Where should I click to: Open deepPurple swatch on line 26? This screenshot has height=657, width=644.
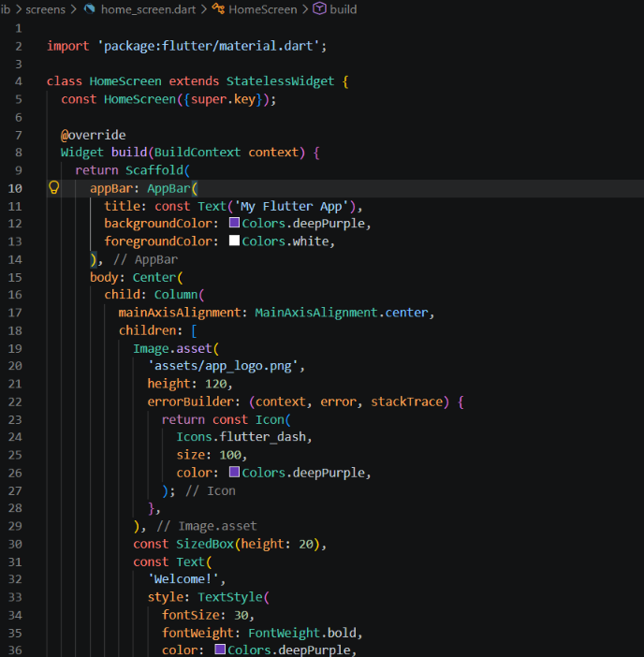[x=234, y=472]
